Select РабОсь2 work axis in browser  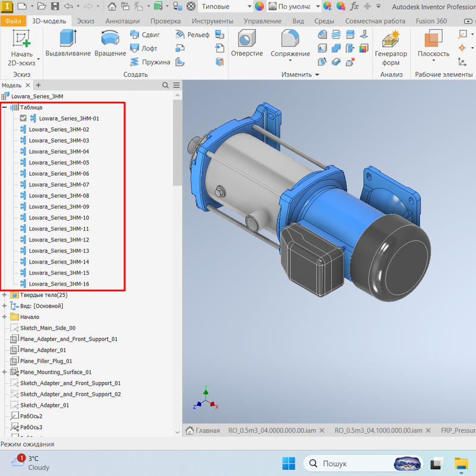(26, 416)
